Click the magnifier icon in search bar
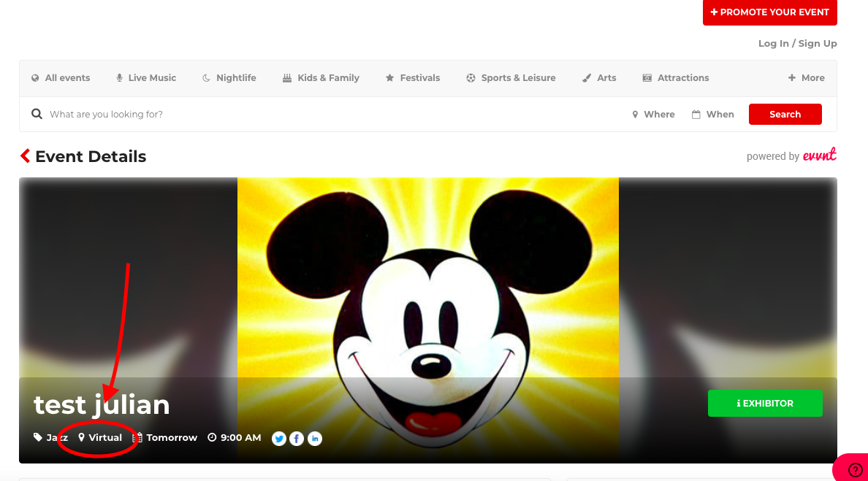The width and height of the screenshot is (868, 481). 37,114
